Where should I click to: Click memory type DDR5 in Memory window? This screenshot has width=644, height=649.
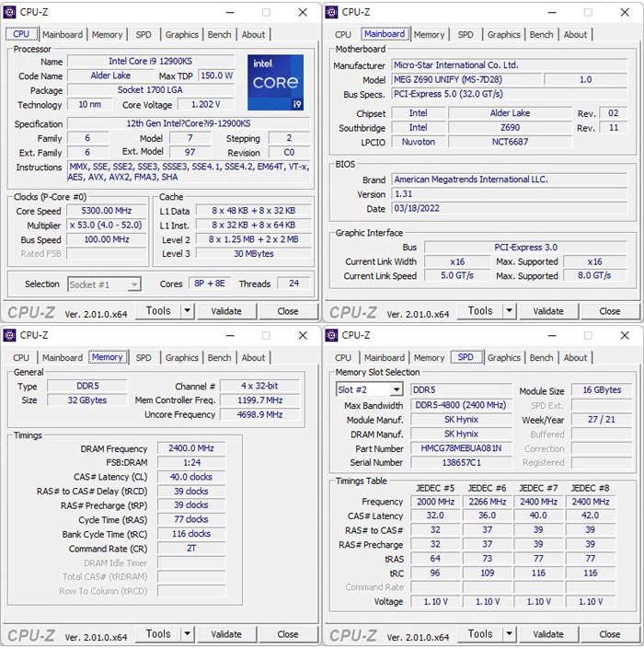[87, 386]
